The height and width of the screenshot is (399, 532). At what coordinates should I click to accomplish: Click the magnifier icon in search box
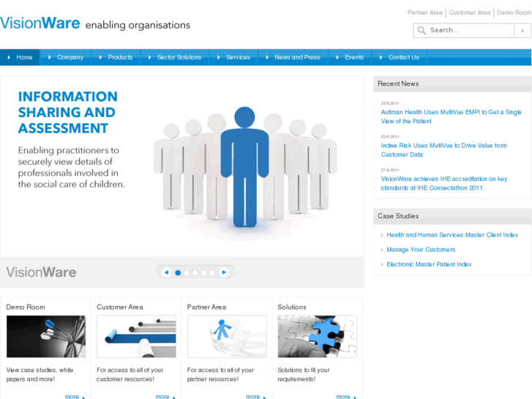pos(422,30)
